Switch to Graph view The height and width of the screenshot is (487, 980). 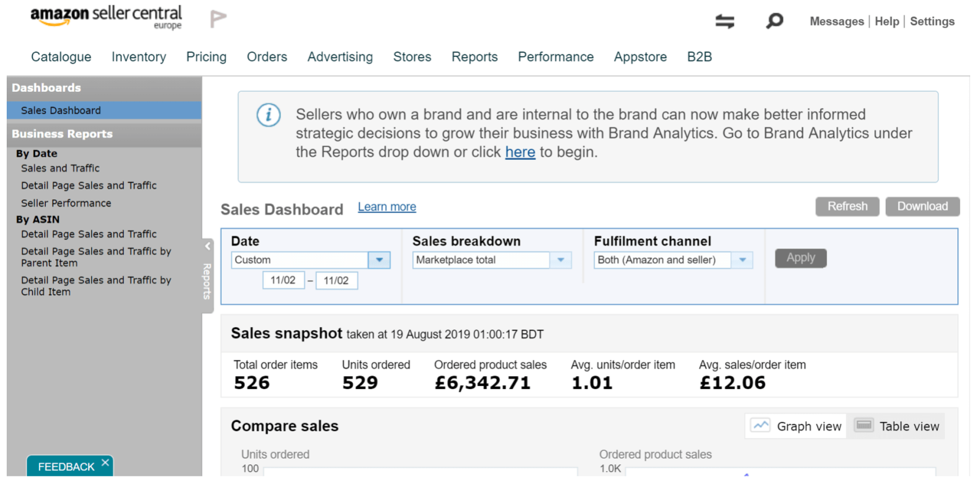(796, 426)
